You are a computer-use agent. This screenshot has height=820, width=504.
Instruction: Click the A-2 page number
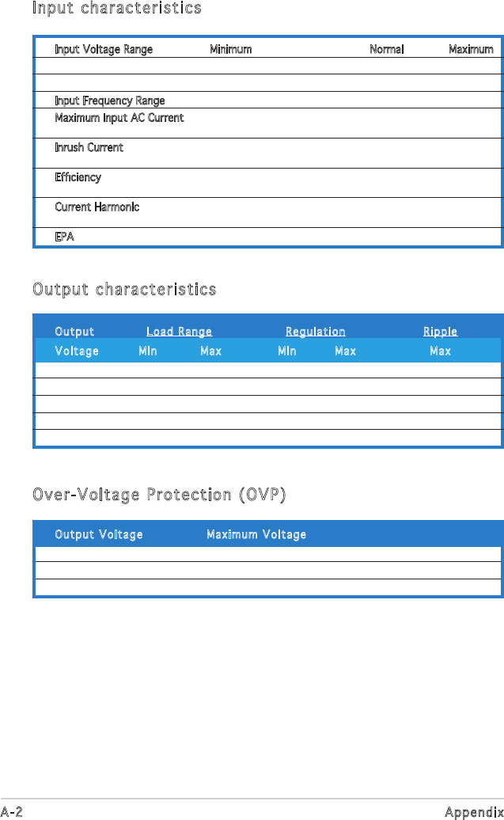pyautogui.click(x=10, y=812)
